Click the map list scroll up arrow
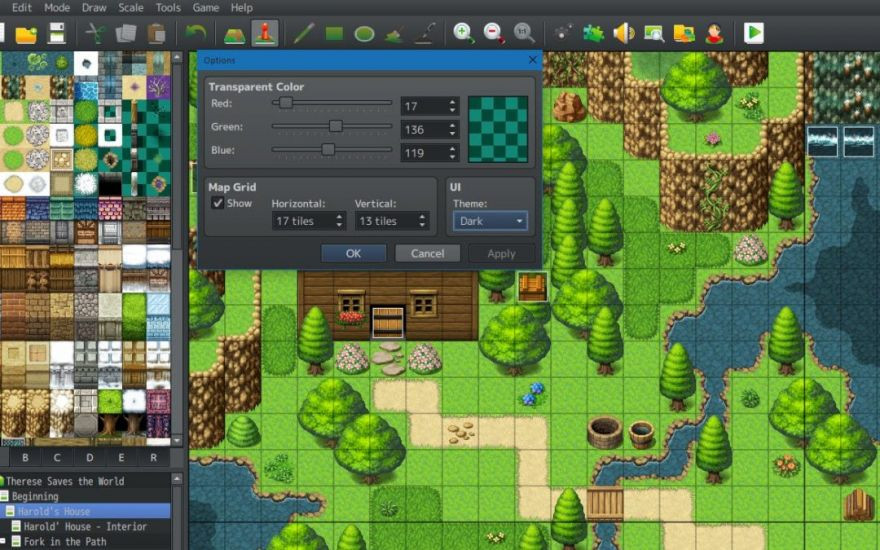Image resolution: width=880 pixels, height=550 pixels. pos(177,479)
